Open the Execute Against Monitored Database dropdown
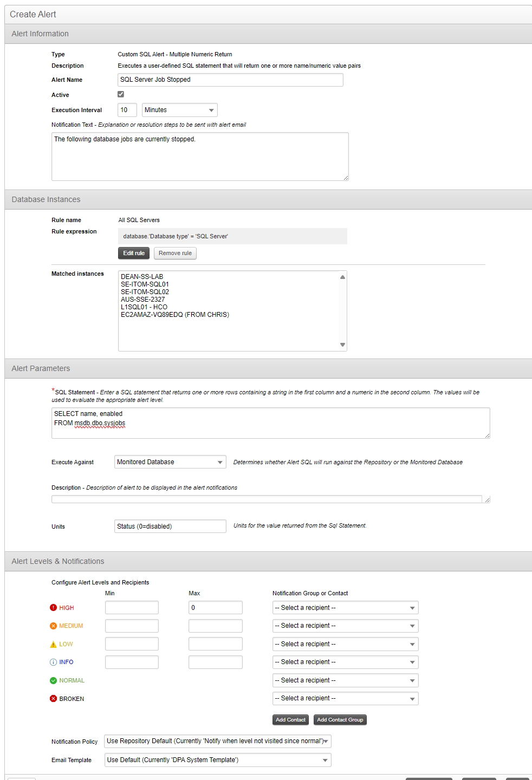This screenshot has height=780, width=532. click(170, 462)
